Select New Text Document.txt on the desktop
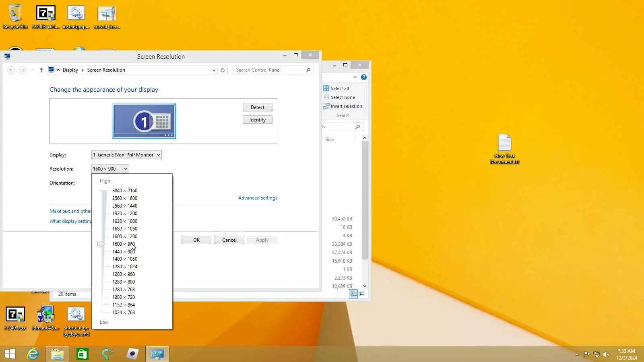The width and height of the screenshot is (644, 362). coord(505,149)
